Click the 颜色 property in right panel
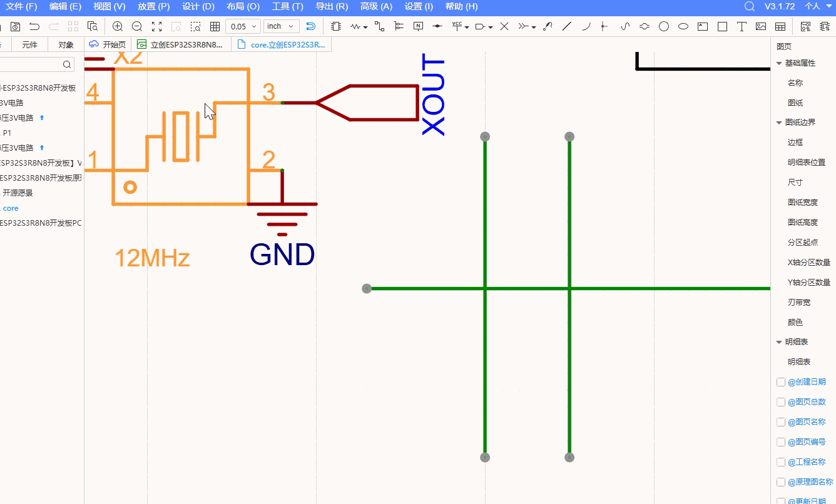Viewport: 836px width, 504px height. click(x=795, y=323)
